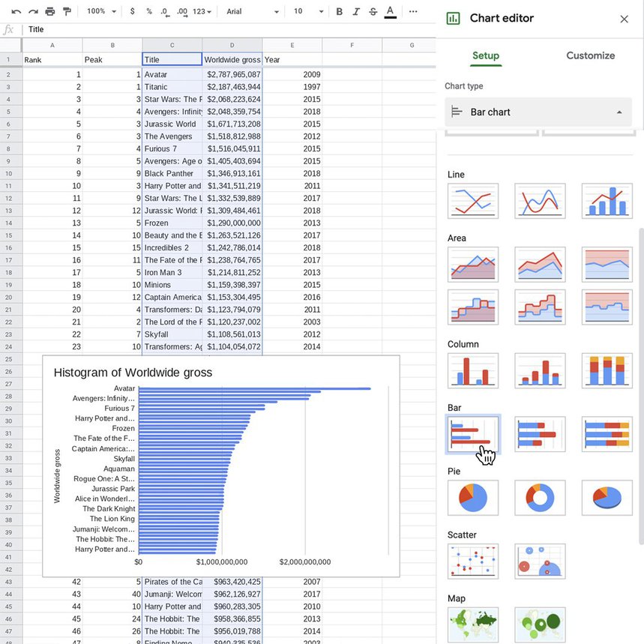Select the 100% stacked stepped area chart
644x644 pixels.
607,307
